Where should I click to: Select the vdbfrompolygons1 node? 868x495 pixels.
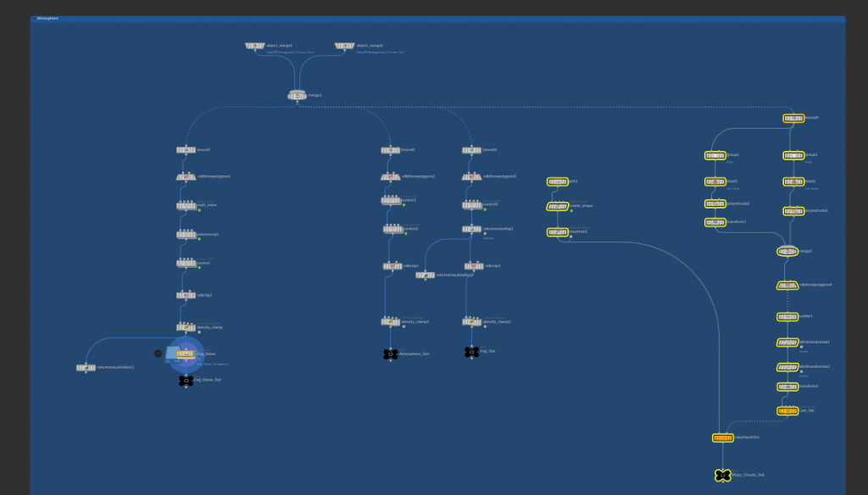point(186,177)
